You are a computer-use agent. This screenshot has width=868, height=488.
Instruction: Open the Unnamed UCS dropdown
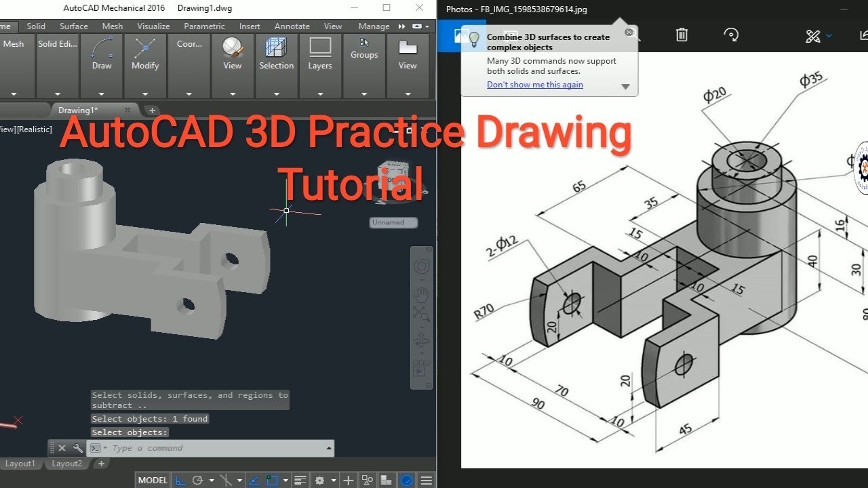394,222
